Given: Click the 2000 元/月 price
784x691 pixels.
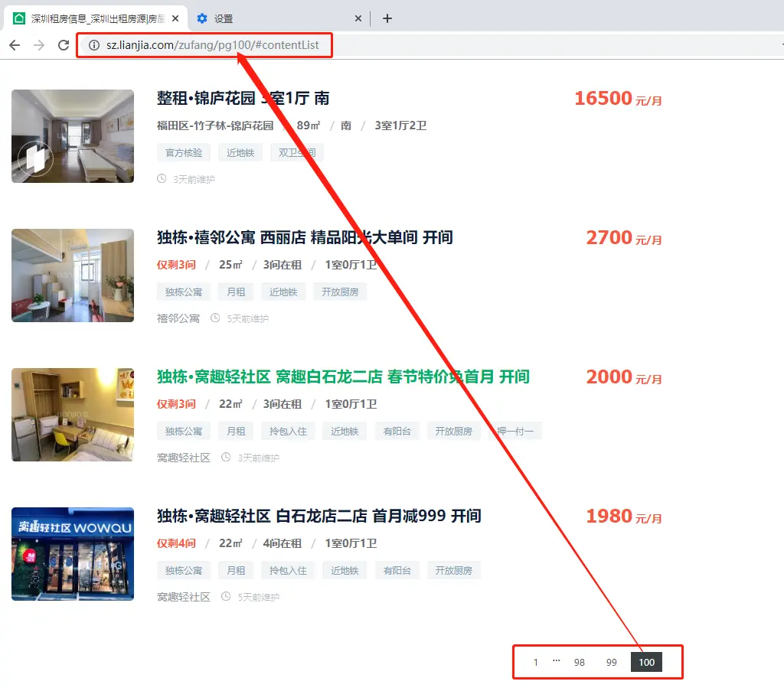Looking at the screenshot, I should coord(624,377).
